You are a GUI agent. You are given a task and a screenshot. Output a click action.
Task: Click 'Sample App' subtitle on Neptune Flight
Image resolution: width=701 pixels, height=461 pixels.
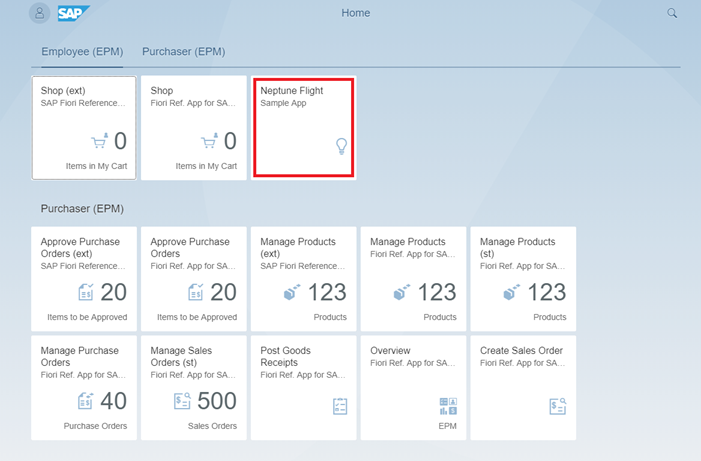[x=283, y=103]
